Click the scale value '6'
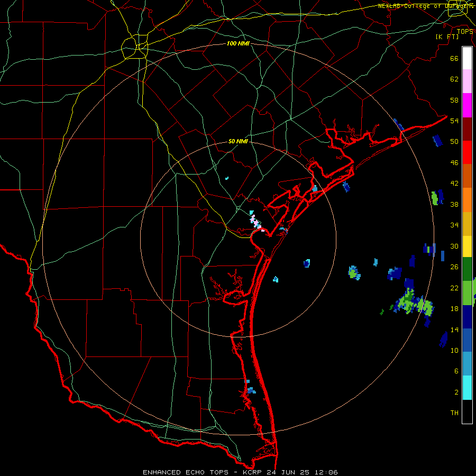This screenshot has height=476, width=476. tap(456, 371)
